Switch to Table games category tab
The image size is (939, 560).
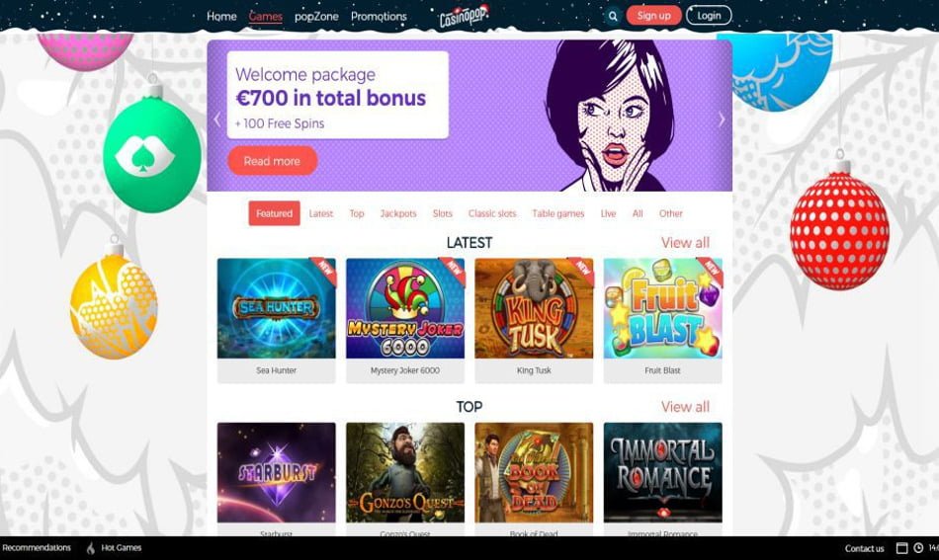point(558,213)
